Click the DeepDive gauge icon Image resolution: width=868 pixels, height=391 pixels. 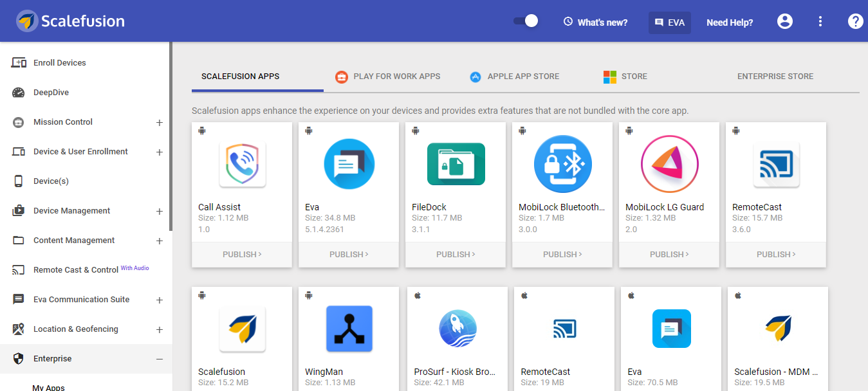pyautogui.click(x=19, y=93)
